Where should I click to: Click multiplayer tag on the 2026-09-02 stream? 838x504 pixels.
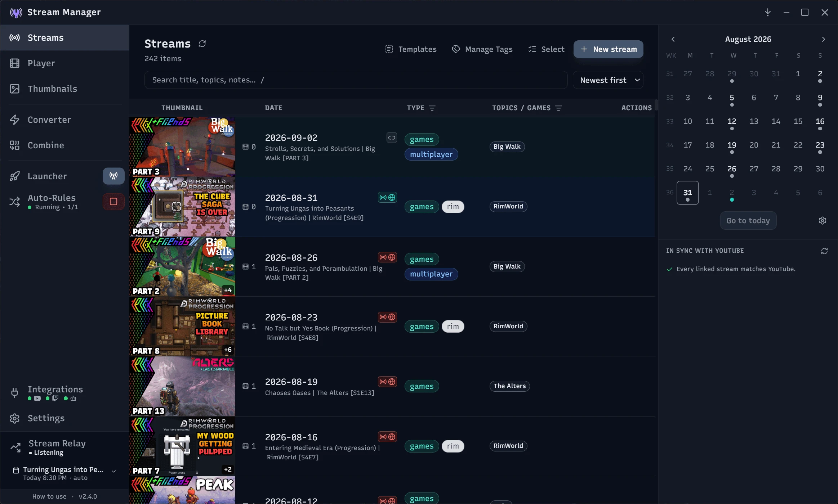click(431, 154)
